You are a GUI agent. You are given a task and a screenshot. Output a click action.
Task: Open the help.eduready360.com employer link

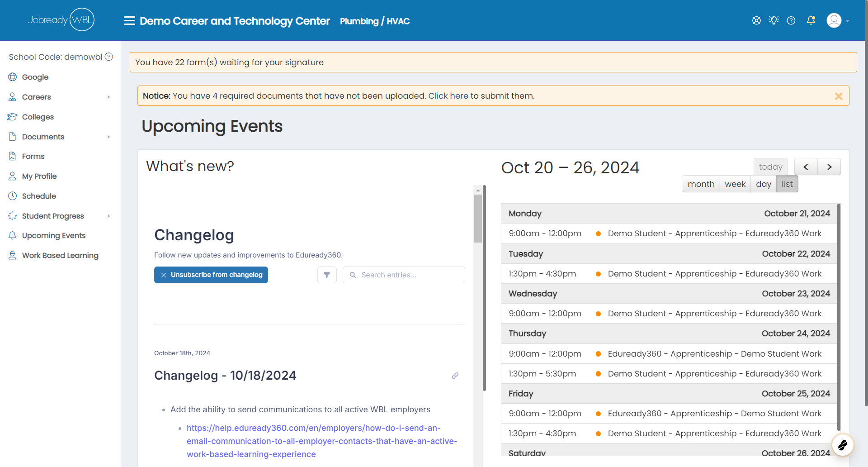tap(322, 441)
